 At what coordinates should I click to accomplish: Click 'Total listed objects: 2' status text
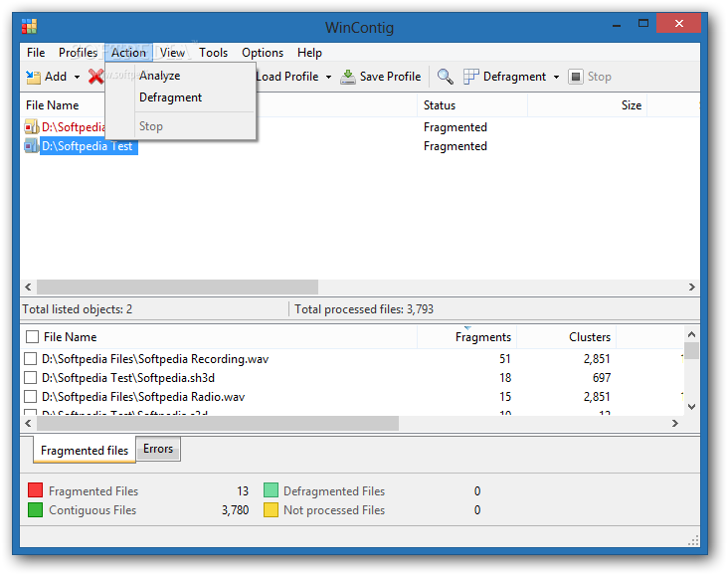77,309
